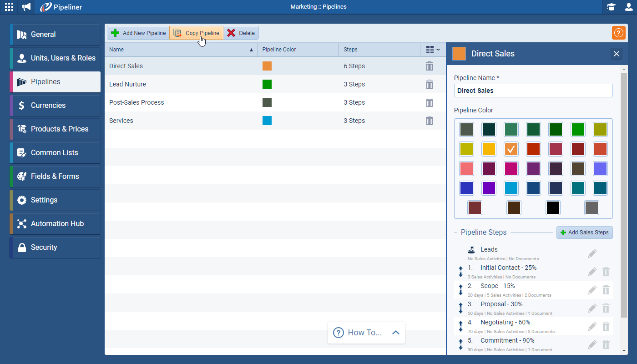
Task: Click the Add New Pipeline button
Action: [x=138, y=33]
